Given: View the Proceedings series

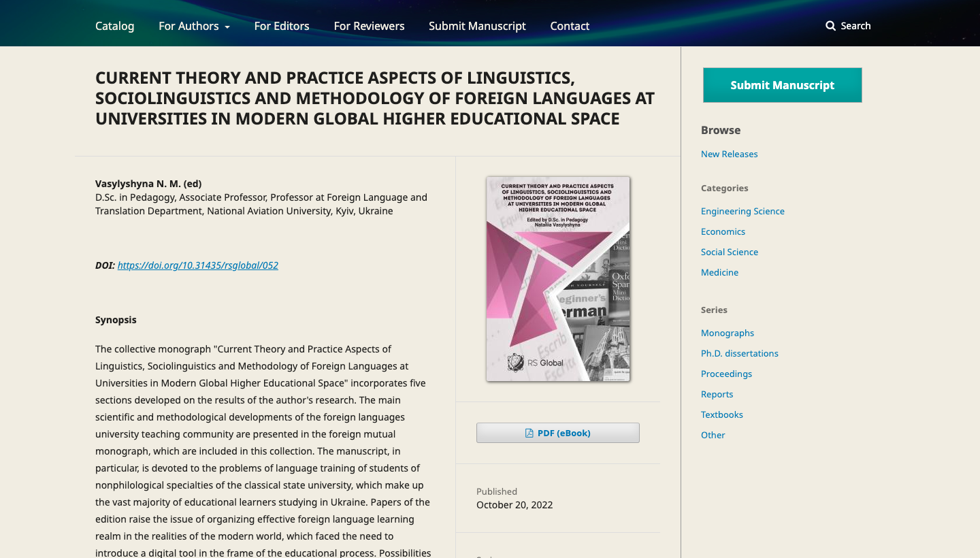Looking at the screenshot, I should coord(726,374).
